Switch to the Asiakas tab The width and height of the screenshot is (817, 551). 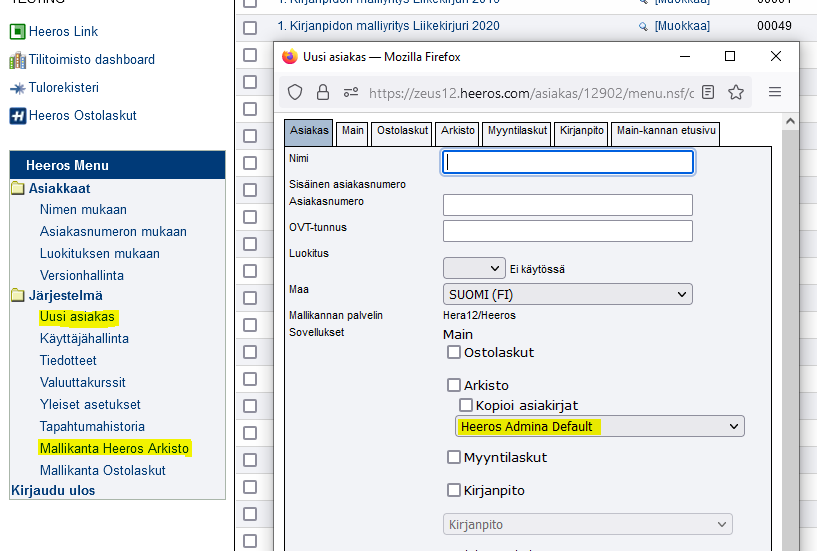[x=309, y=132]
